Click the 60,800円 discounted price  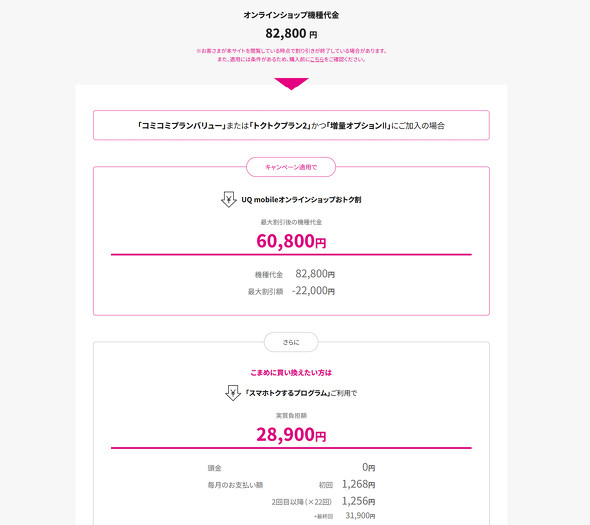click(x=291, y=241)
